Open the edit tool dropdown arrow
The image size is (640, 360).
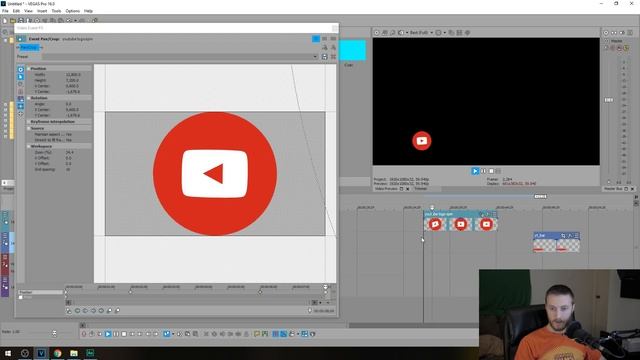[173, 334]
